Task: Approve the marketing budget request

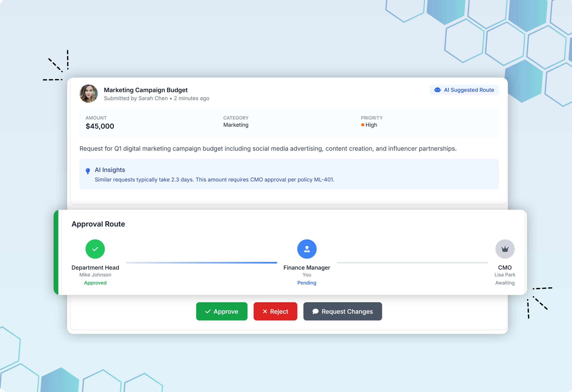Action: point(221,311)
